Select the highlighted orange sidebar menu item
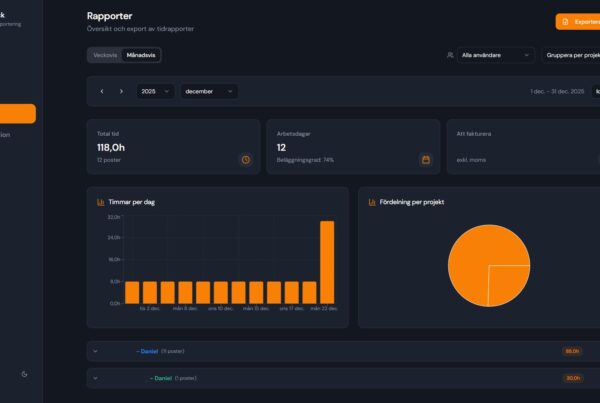The width and height of the screenshot is (600, 403). tap(17, 113)
